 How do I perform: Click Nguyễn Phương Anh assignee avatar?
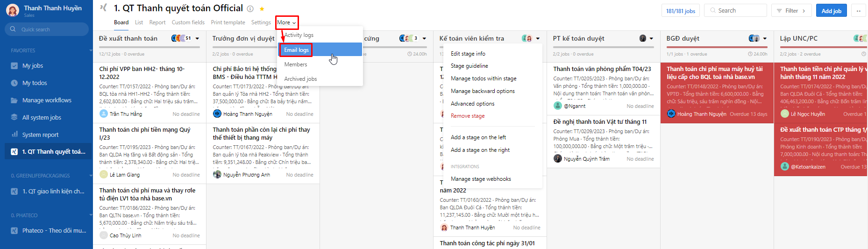217,175
